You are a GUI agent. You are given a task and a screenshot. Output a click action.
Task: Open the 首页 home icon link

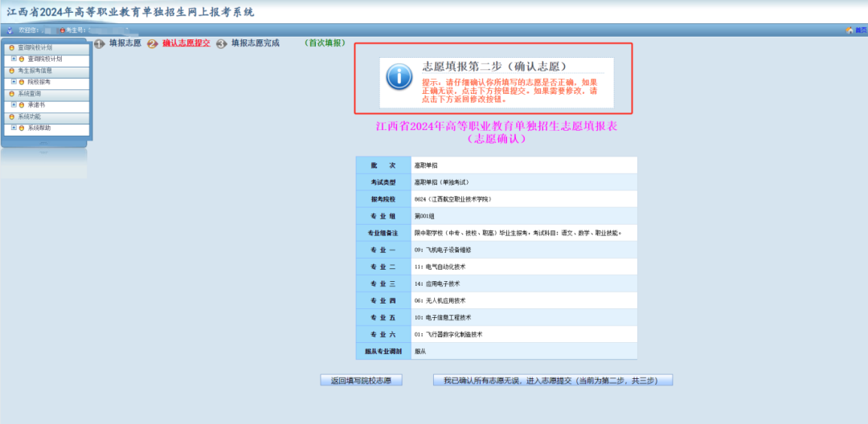(x=850, y=30)
